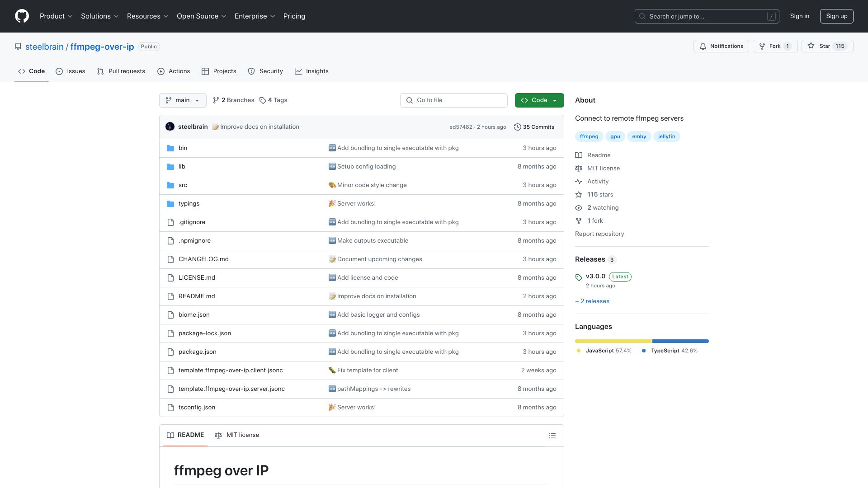Open the + 2 releases link
Viewport: 868px width, 488px height.
592,301
